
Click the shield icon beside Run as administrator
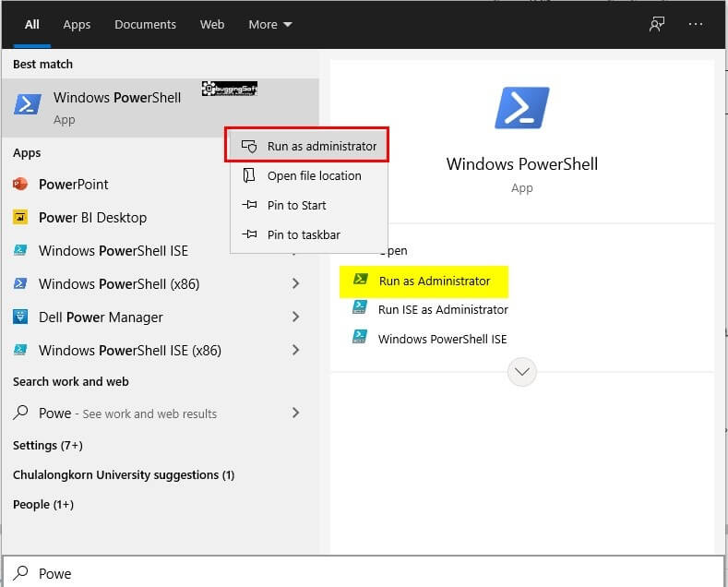click(x=249, y=146)
